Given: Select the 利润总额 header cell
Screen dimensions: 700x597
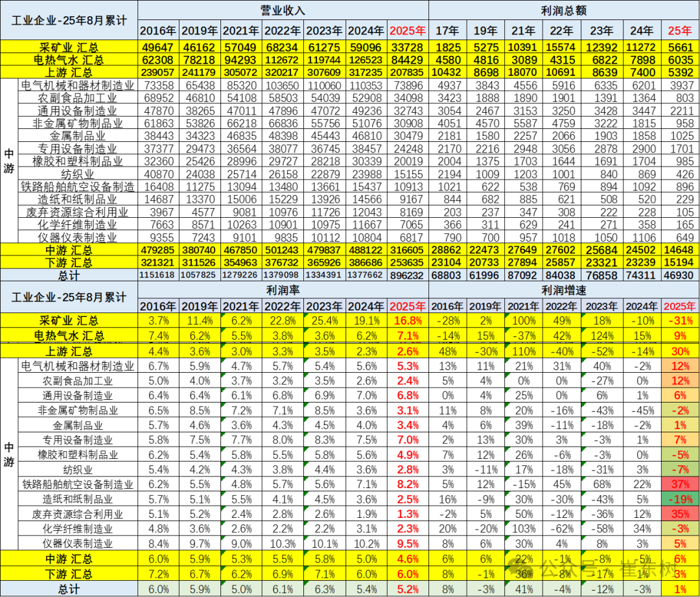Looking at the screenshot, I should [563, 10].
